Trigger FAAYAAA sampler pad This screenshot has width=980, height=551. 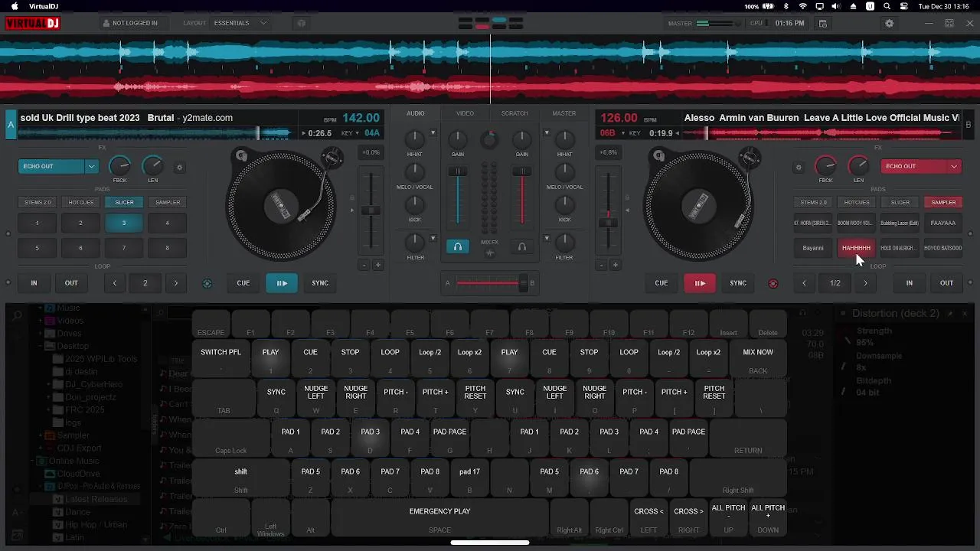click(943, 223)
